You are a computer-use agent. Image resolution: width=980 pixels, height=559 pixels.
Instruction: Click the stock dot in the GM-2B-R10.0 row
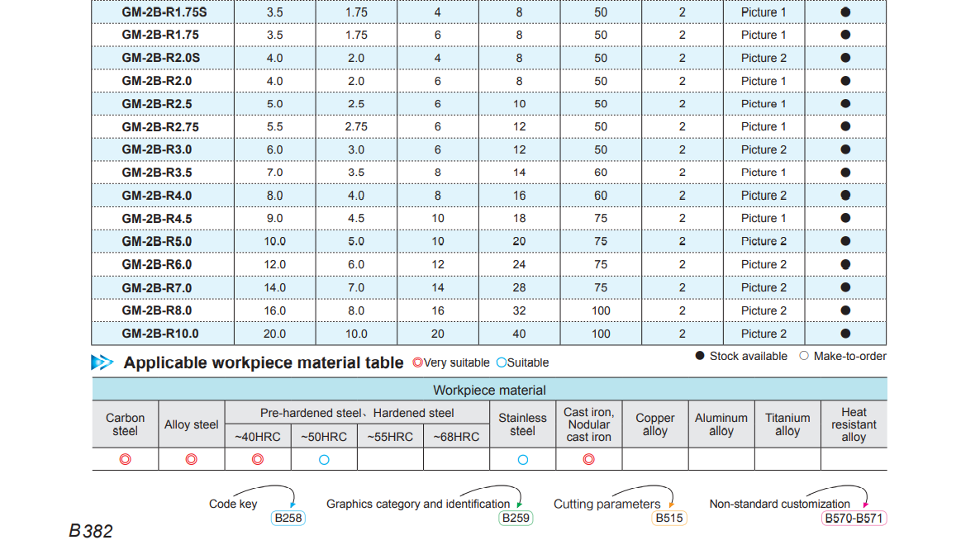pyautogui.click(x=845, y=334)
